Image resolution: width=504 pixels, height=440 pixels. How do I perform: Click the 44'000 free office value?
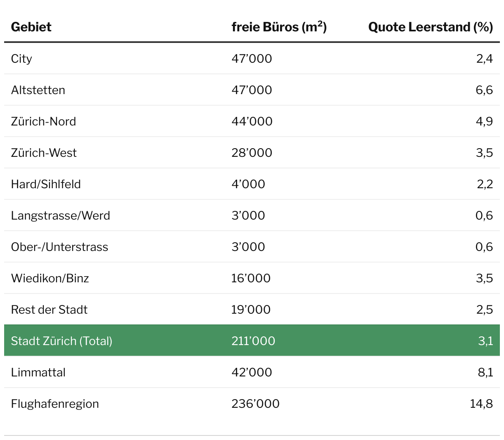(x=252, y=121)
